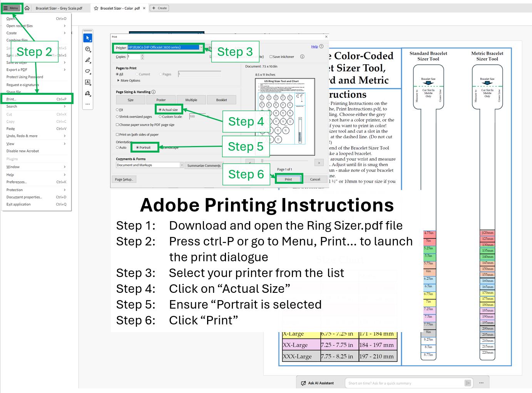
Task: Star the Bracelet Sizer - Color .pdf tab
Action: 96,8
